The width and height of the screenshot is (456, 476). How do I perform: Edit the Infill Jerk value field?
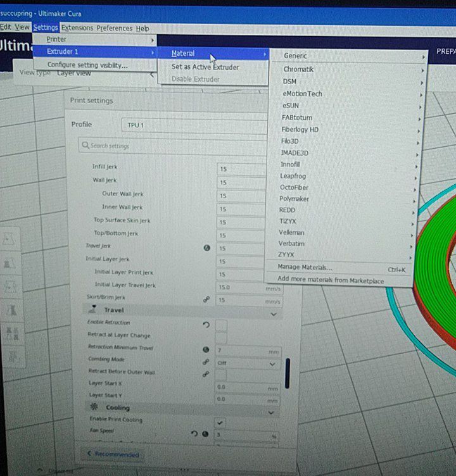click(241, 170)
